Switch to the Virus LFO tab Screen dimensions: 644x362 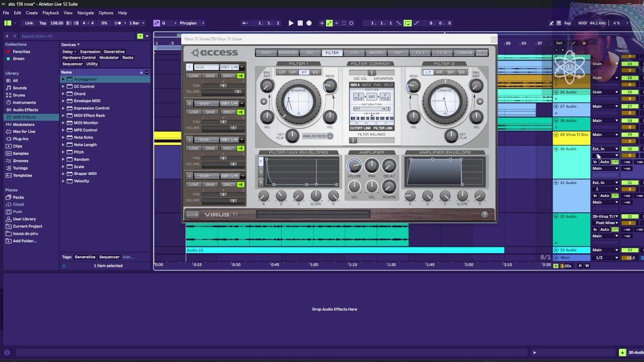[354, 53]
